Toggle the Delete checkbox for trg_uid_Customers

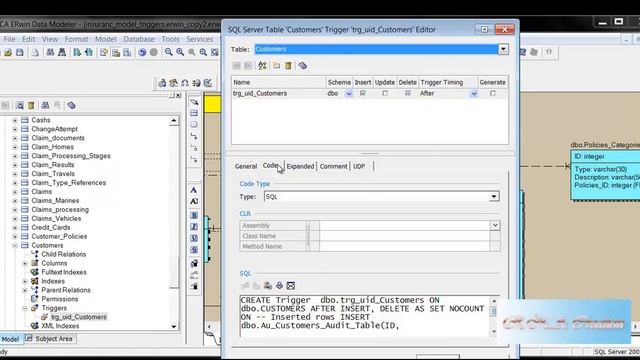[x=407, y=93]
